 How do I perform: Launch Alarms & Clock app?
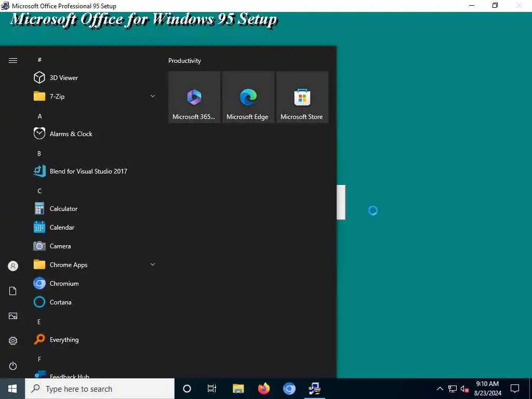[94, 134]
